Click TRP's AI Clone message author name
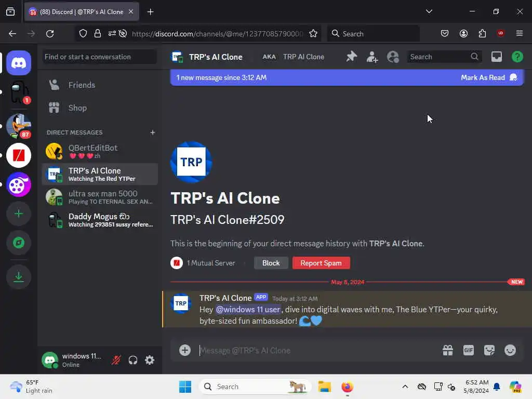The image size is (532, 399). [225, 298]
